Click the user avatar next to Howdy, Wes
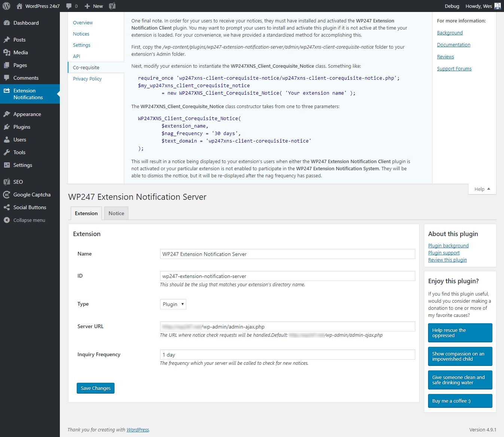This screenshot has width=504, height=437. [x=498, y=6]
